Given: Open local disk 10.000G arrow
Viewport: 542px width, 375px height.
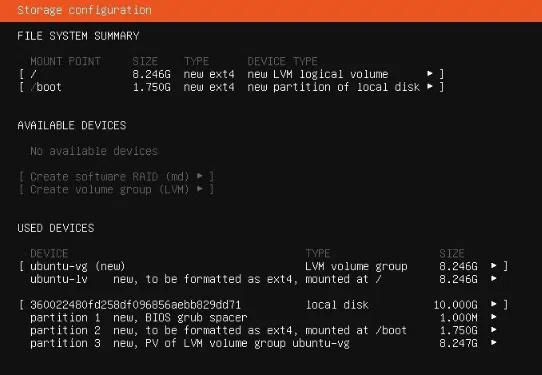Looking at the screenshot, I should click(494, 304).
